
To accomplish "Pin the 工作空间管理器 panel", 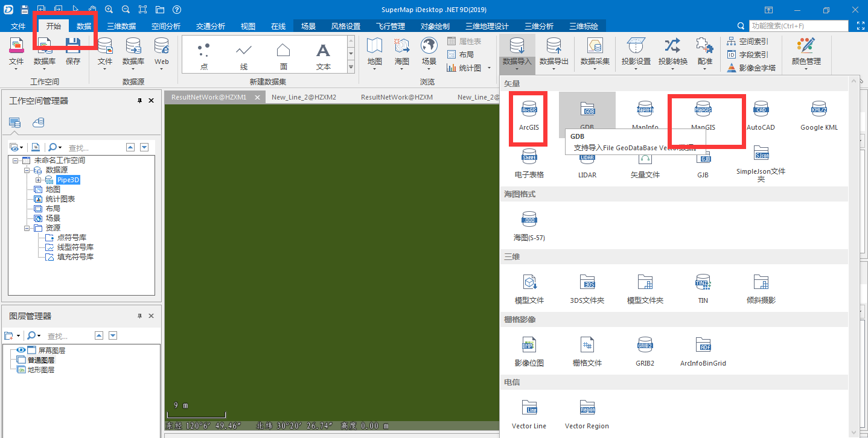I will 140,101.
